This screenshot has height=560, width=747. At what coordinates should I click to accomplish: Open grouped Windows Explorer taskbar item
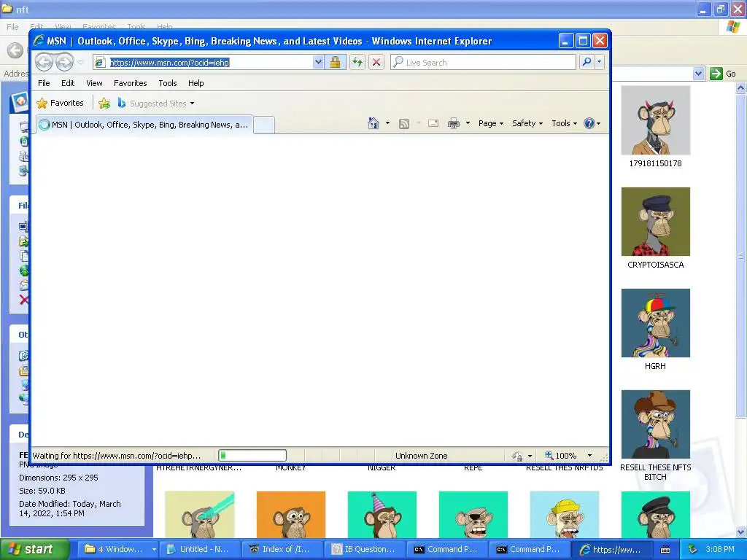(117, 549)
